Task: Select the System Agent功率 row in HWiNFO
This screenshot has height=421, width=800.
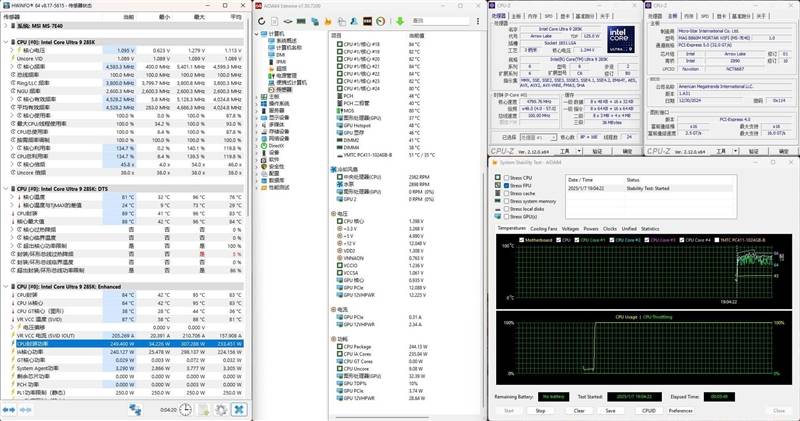Action: pos(122,368)
